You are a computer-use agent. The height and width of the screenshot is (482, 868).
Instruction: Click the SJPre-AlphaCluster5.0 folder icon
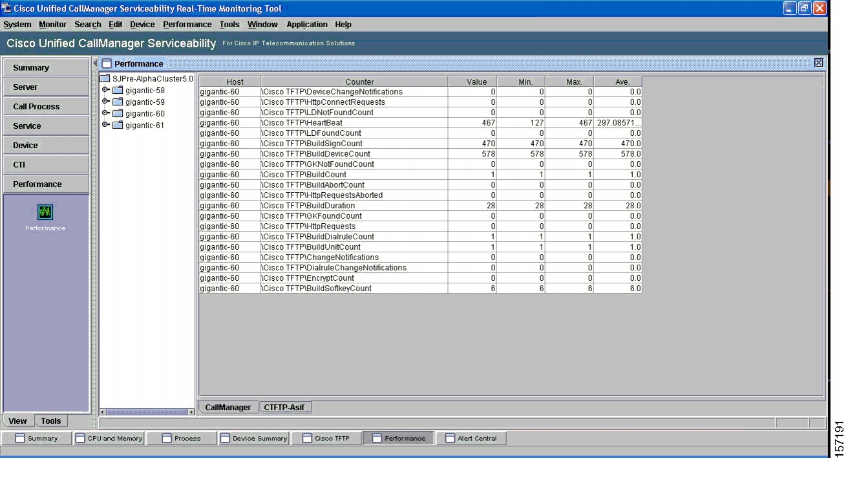[x=105, y=79]
